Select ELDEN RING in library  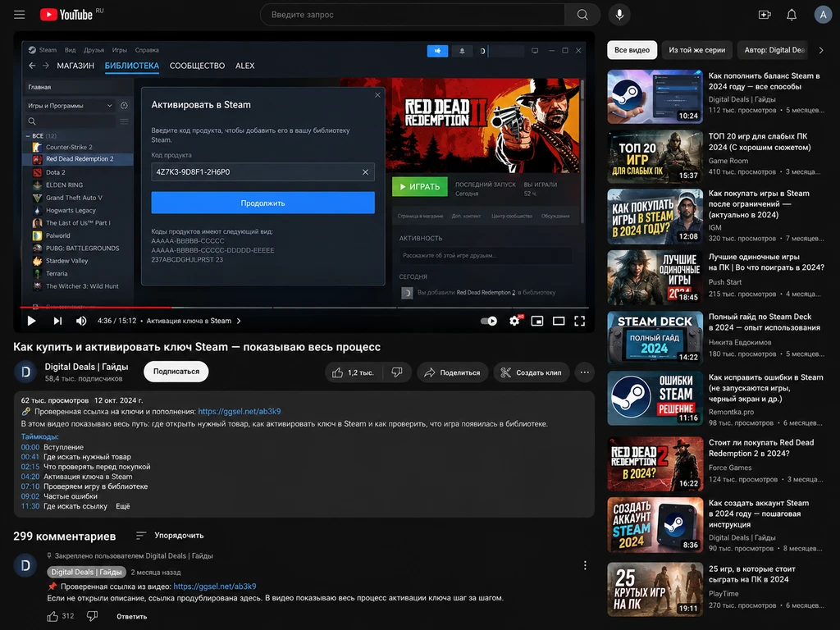pos(64,185)
